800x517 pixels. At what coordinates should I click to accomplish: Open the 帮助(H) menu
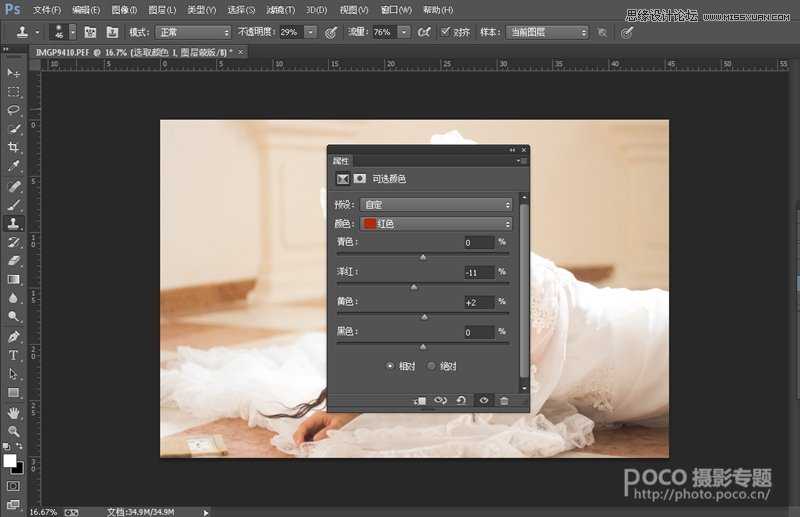pos(437,10)
